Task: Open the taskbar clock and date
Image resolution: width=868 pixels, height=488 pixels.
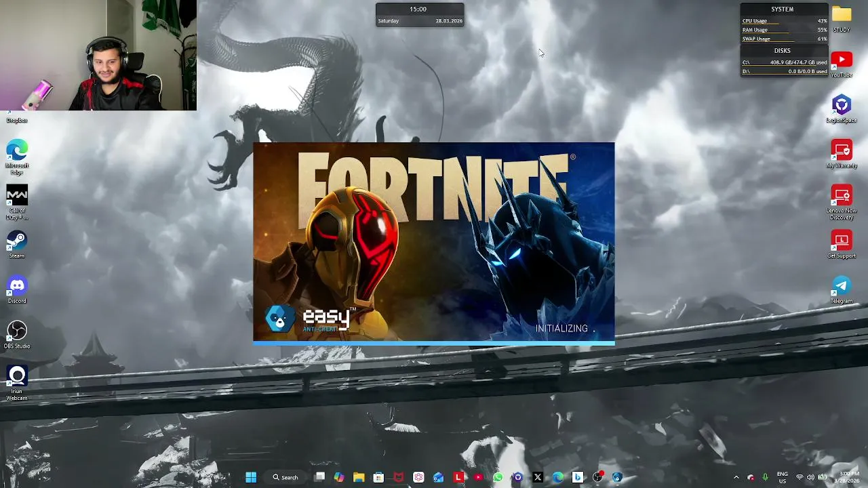Action: tap(847, 477)
